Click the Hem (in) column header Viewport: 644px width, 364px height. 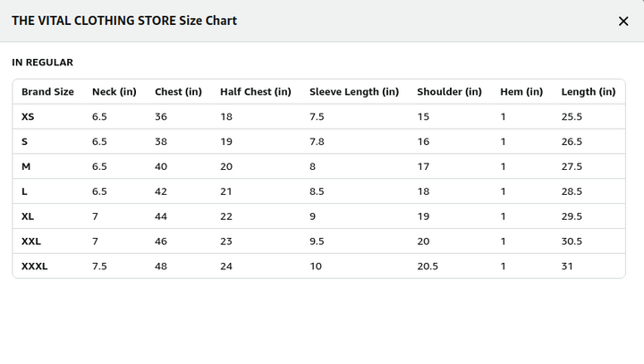click(521, 92)
